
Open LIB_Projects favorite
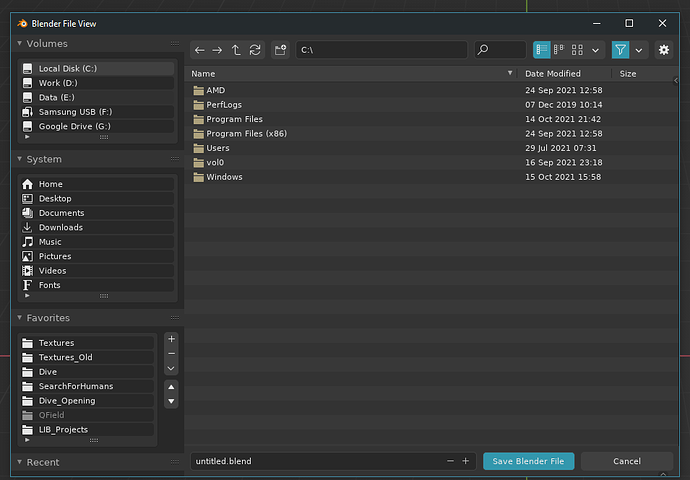click(87, 430)
